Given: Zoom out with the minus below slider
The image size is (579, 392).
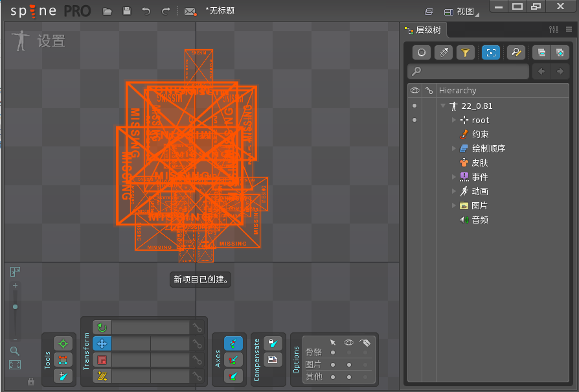Looking at the screenshot, I should point(15,339).
